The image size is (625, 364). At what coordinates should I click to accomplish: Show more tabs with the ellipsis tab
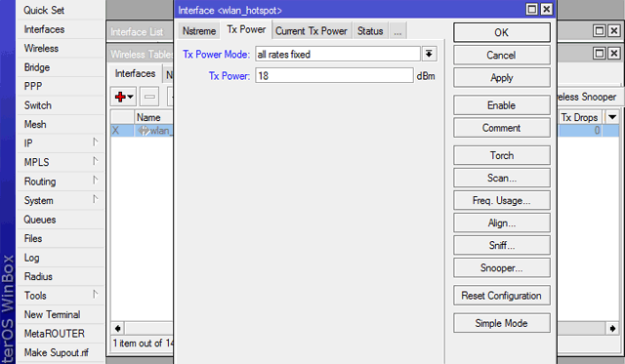[x=397, y=31]
